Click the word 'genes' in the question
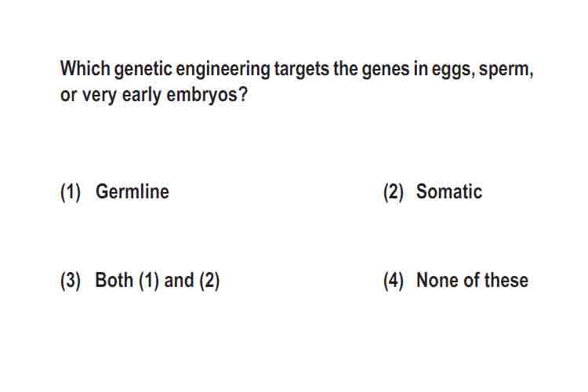This screenshot has width=588, height=392. (386, 71)
